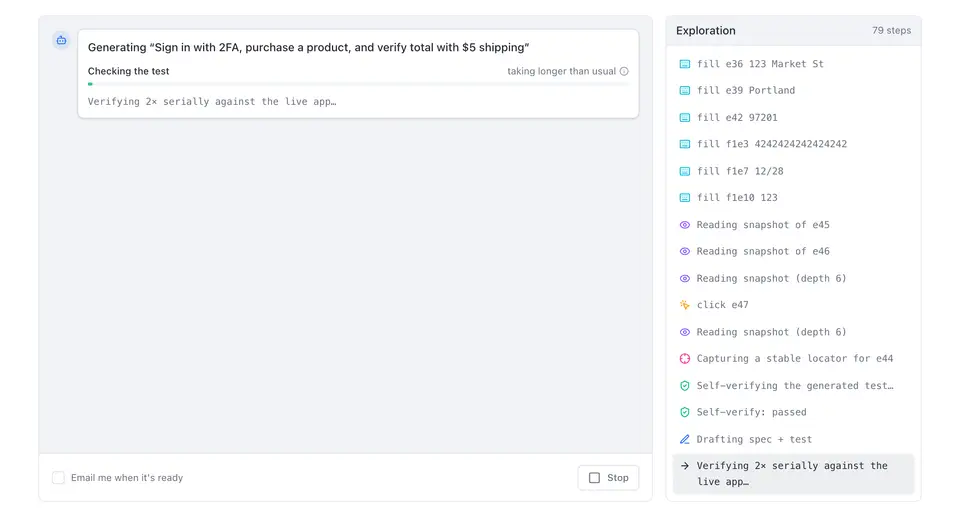Click fill icon for f1e10 123 step
Viewport: 960px width, 521px height.
point(684,198)
